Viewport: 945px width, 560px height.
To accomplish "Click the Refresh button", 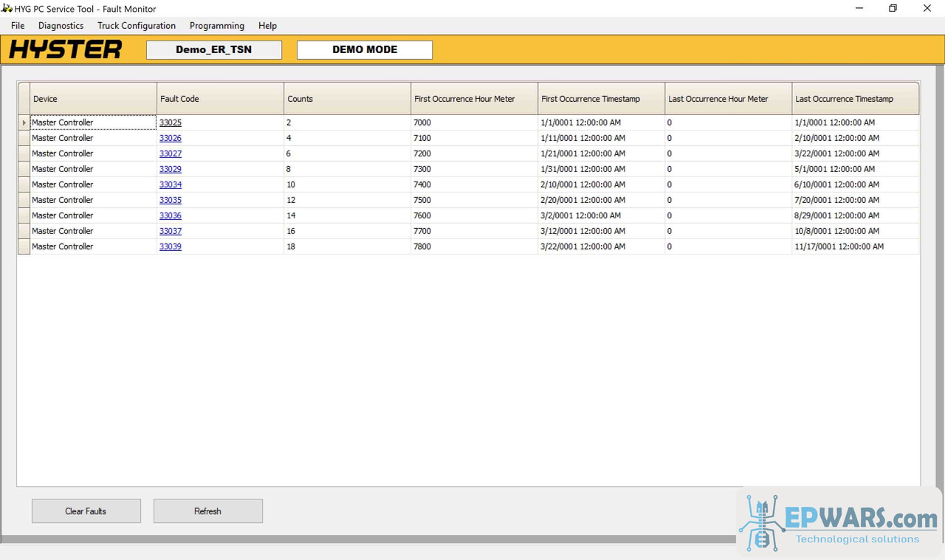I will point(208,511).
